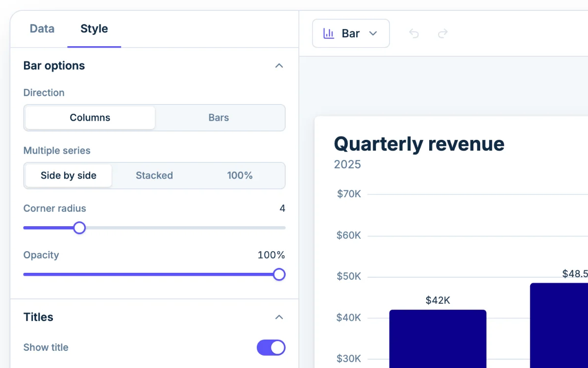Choose Columns direction
This screenshot has height=368, width=588.
tap(90, 118)
